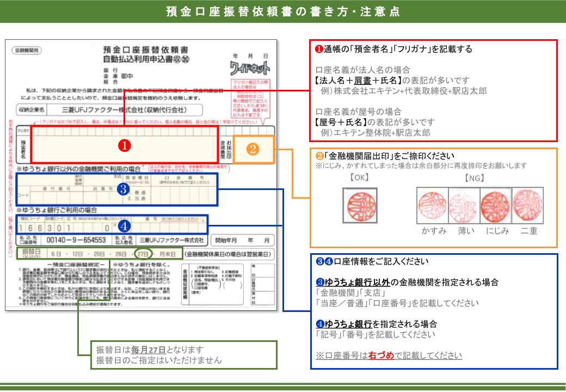Click the フリガナ row label

pos(23,131)
